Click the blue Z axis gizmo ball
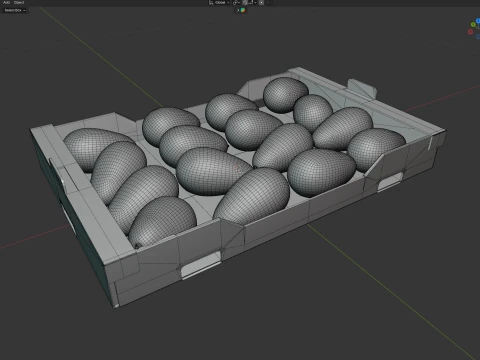This screenshot has height=360, width=480. (478, 21)
